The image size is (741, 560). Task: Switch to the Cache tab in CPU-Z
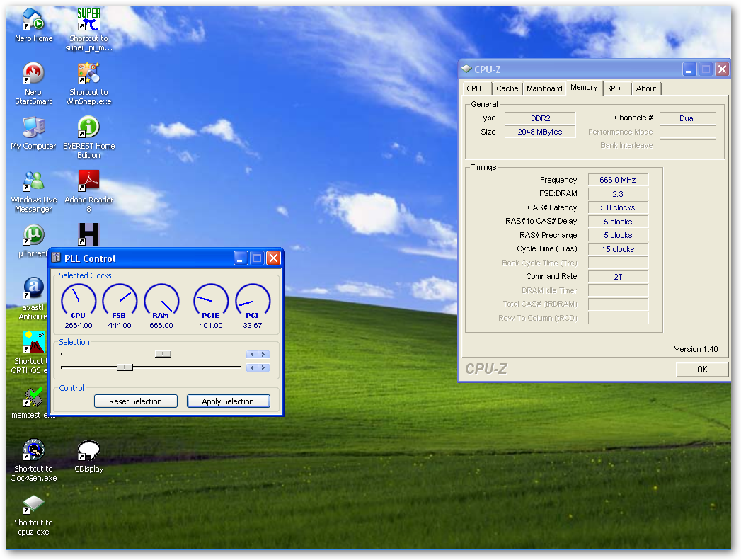tap(507, 88)
